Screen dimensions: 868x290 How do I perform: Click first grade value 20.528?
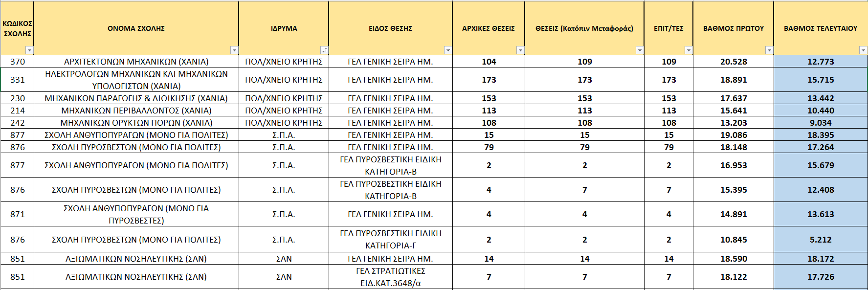(734, 62)
